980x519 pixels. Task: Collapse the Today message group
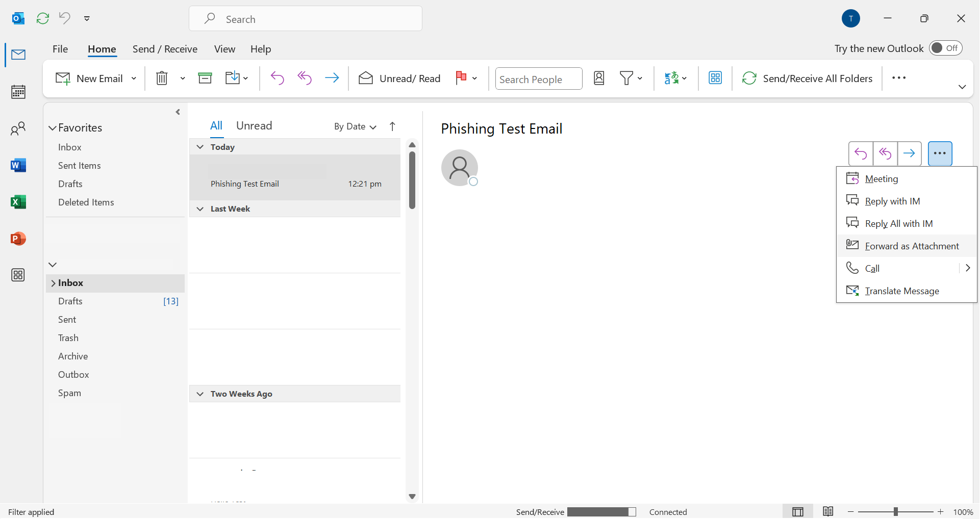coord(200,147)
